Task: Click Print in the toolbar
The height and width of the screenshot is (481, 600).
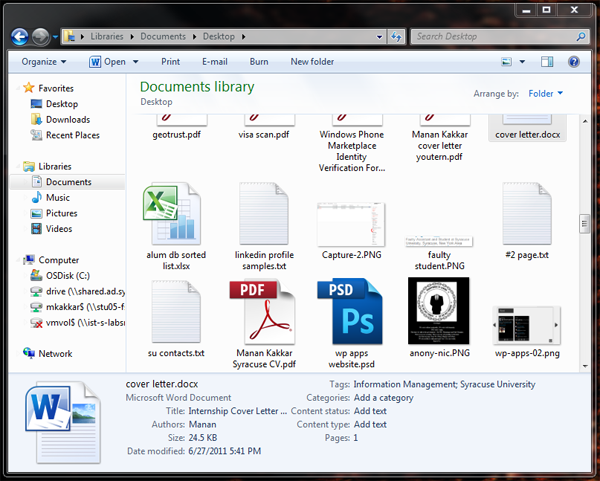Action: pyautogui.click(x=170, y=62)
